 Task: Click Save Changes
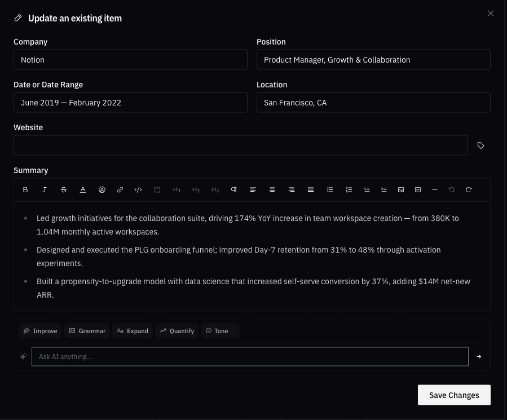[x=454, y=395]
